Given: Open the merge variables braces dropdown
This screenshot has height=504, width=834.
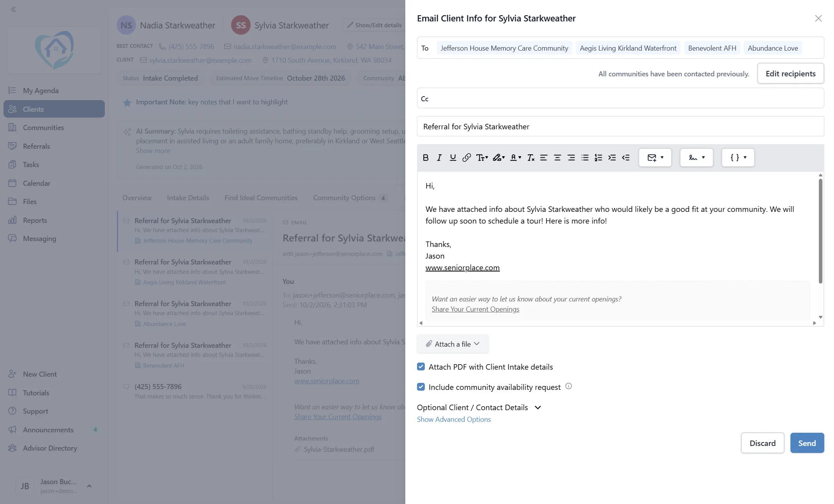Looking at the screenshot, I should pyautogui.click(x=738, y=158).
